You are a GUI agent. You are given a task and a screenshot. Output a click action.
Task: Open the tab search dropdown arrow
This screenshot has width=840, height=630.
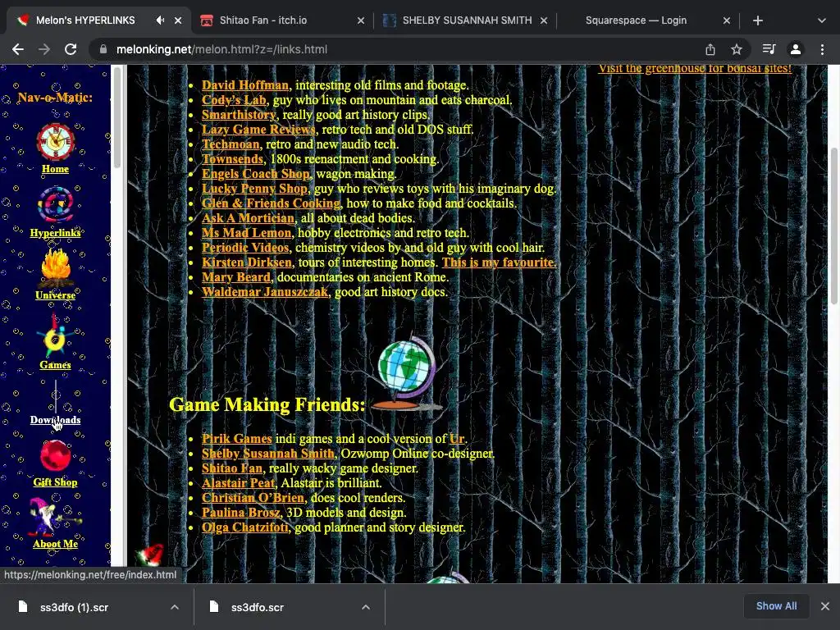point(822,21)
